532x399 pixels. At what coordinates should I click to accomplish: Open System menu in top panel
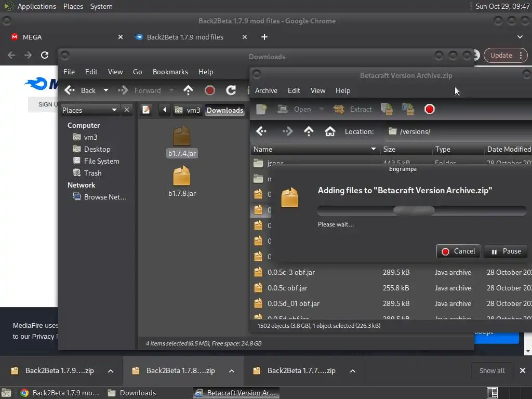(101, 6)
